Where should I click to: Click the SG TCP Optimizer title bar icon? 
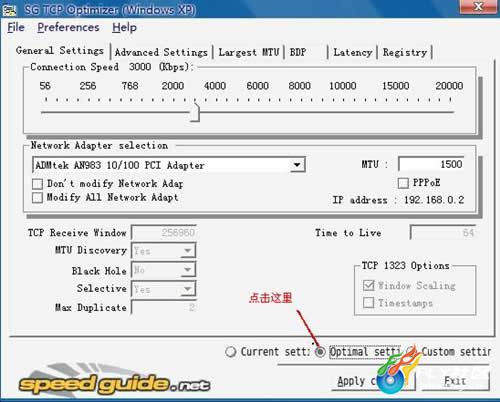pyautogui.click(x=9, y=10)
